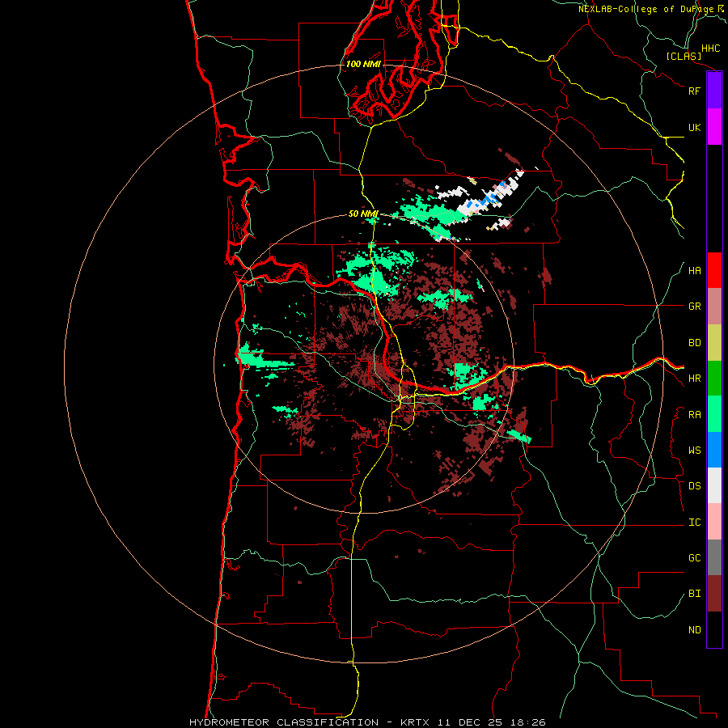Click the ND legend label
The width and height of the screenshot is (728, 728).
pos(694,630)
